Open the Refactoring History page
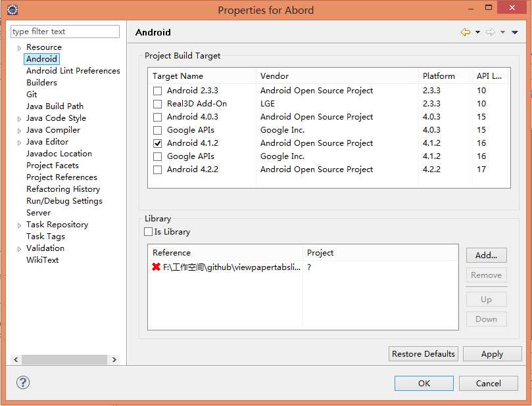Screen dimensions: 532x406 coord(63,189)
